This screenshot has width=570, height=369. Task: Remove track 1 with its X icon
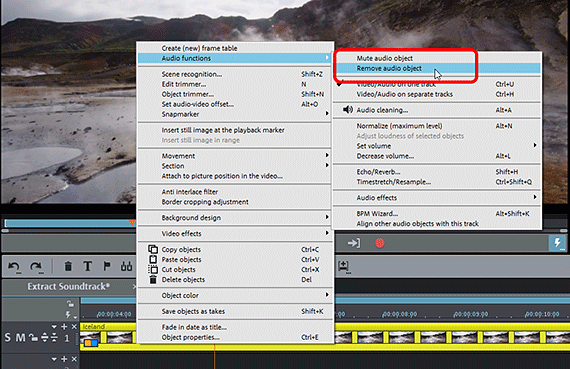[74, 327]
